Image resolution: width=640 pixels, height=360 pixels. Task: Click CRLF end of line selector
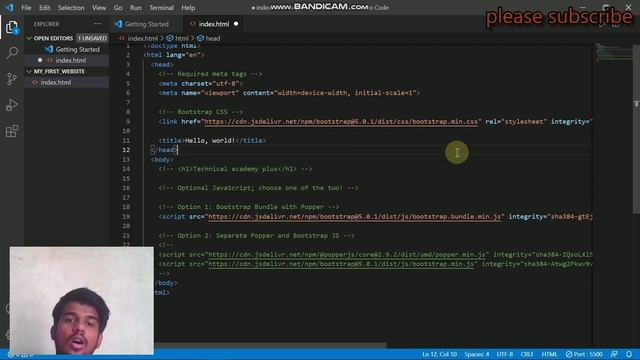[527, 354]
